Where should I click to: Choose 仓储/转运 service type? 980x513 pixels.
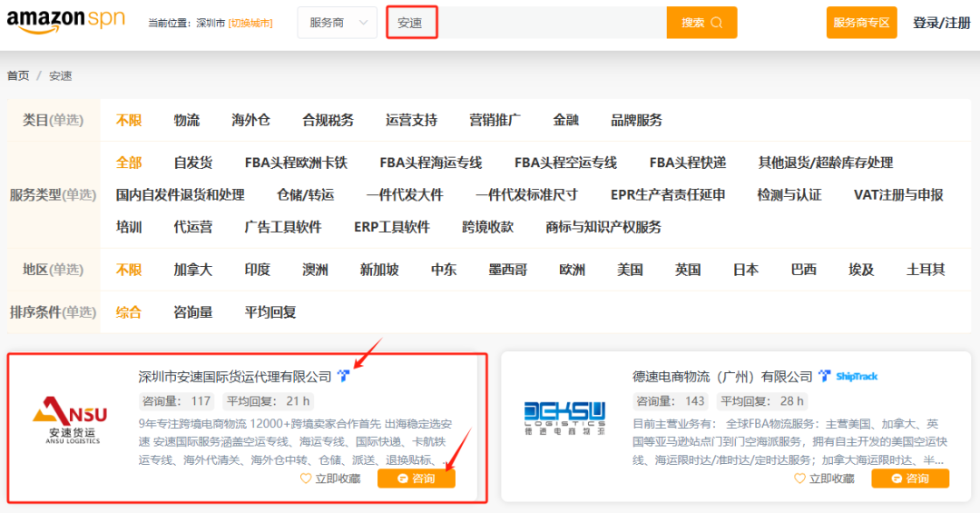(x=306, y=194)
